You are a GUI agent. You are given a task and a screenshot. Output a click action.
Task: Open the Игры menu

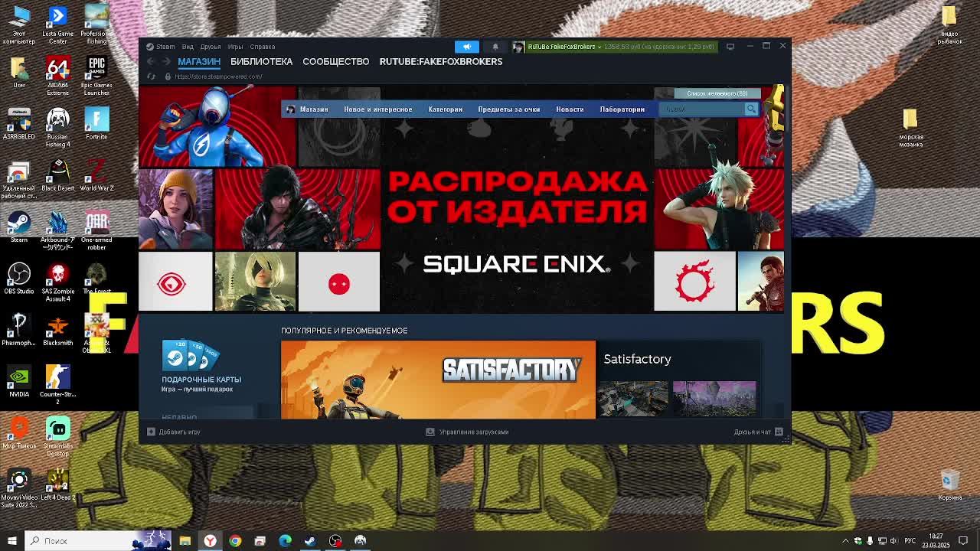[x=235, y=47]
